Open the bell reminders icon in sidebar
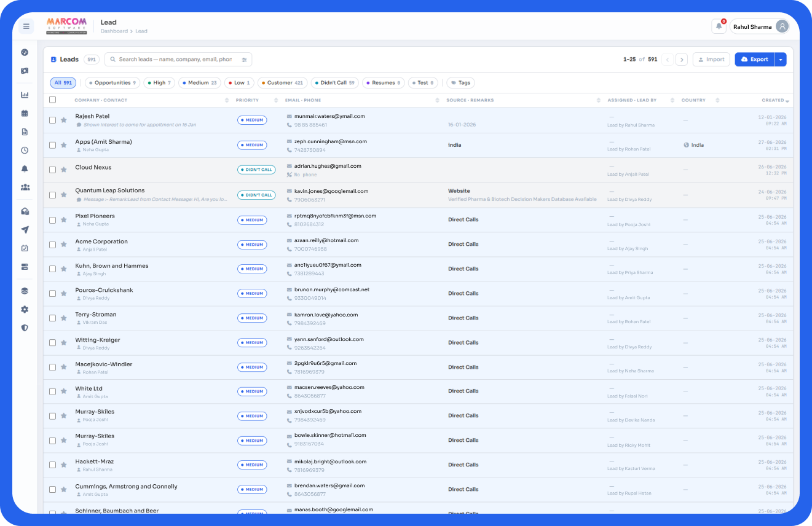The image size is (812, 526). coord(25,168)
